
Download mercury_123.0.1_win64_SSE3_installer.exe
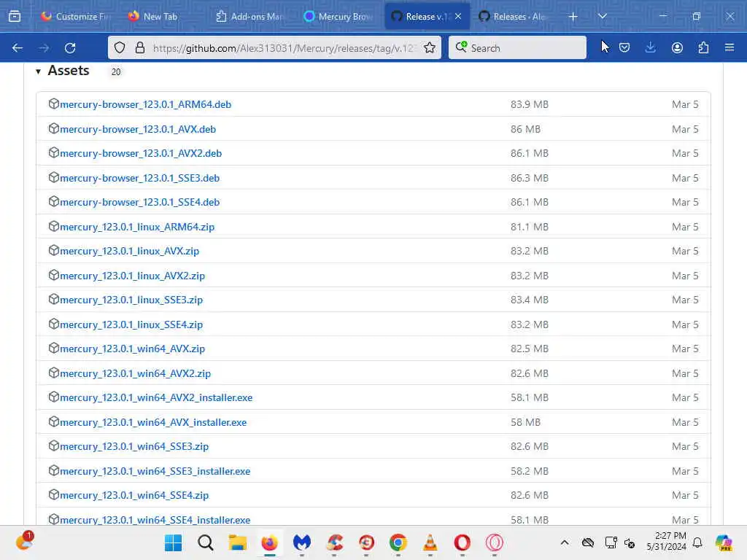[x=155, y=472]
